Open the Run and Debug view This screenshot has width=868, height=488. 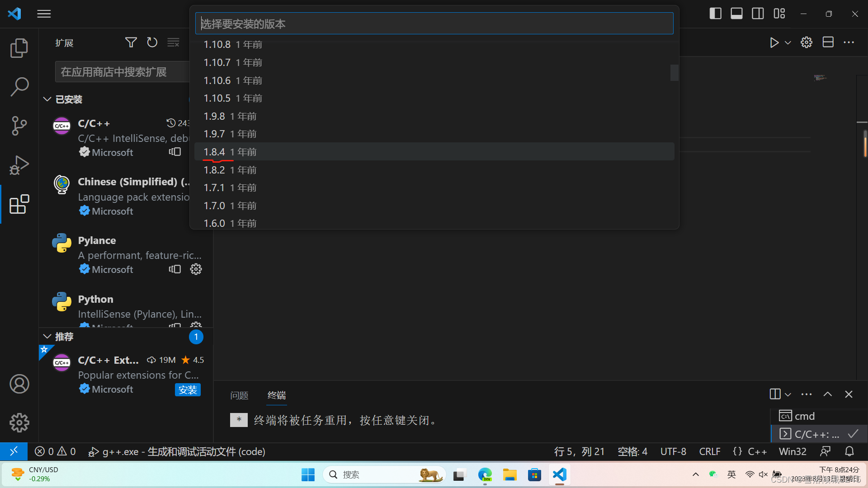(19, 165)
